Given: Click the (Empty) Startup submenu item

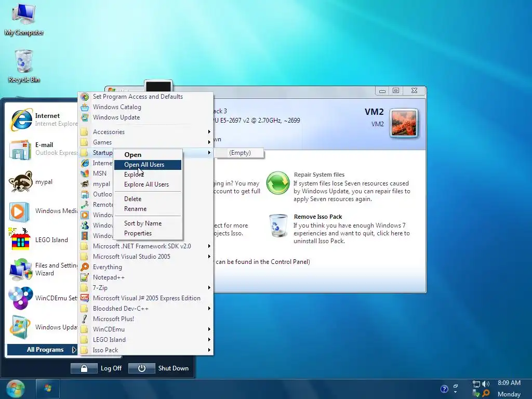Looking at the screenshot, I should [240, 153].
